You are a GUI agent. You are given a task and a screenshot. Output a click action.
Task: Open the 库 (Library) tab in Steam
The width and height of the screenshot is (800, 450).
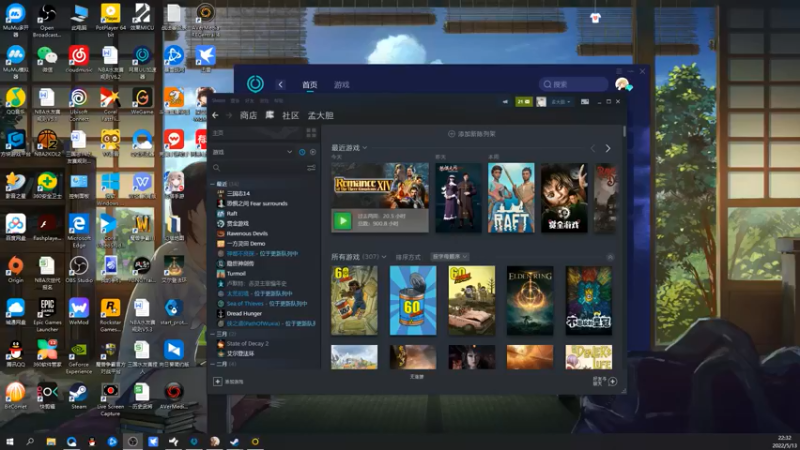pyautogui.click(x=270, y=115)
